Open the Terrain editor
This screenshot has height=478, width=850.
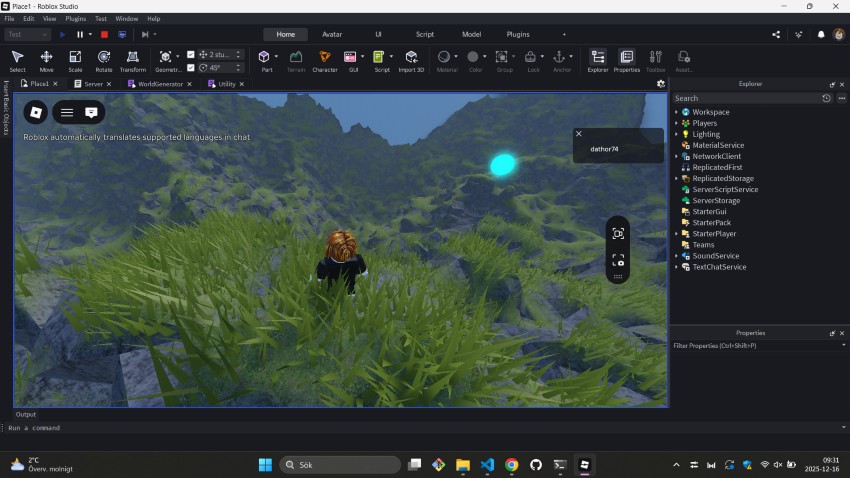click(296, 61)
